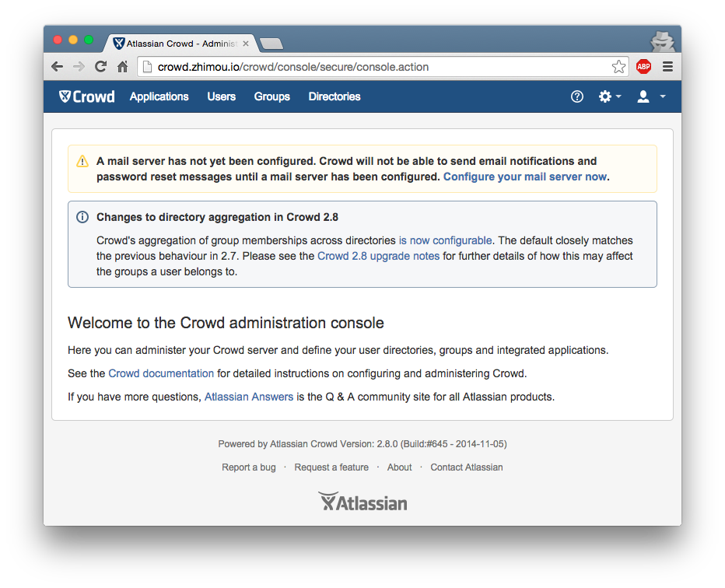Screen dimensions: 725x588
Task: Open the help question mark icon
Action: click(x=577, y=96)
